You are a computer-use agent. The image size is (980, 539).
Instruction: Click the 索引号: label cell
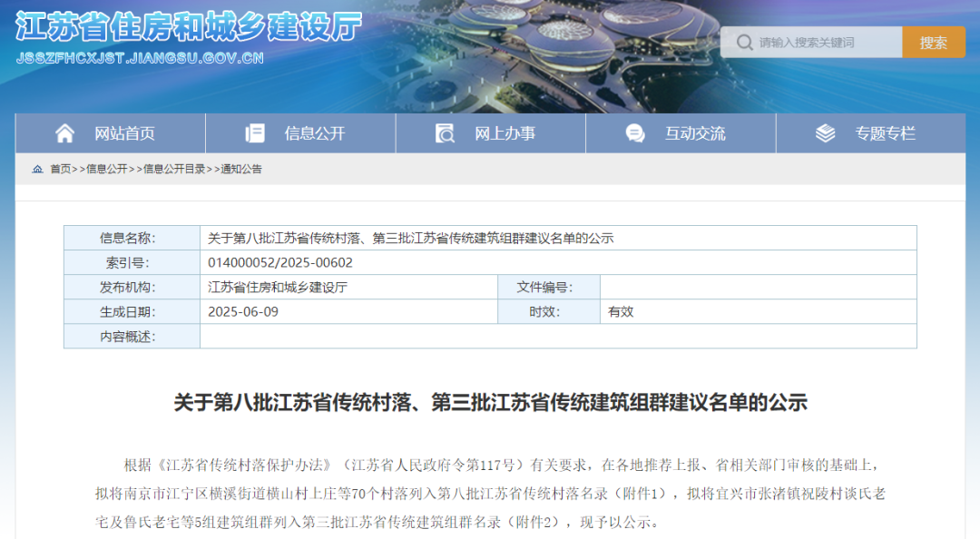click(132, 262)
